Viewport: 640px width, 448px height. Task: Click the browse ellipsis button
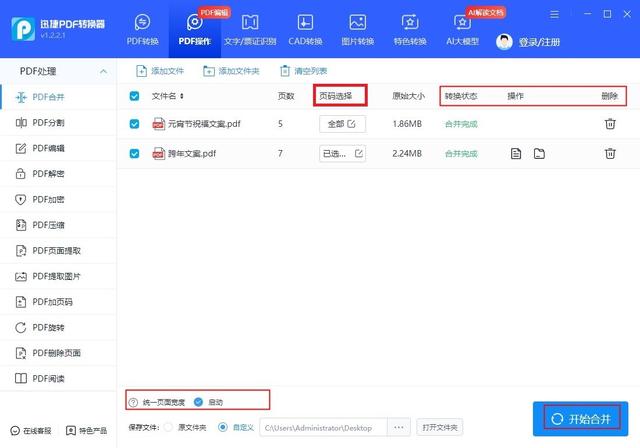click(399, 428)
